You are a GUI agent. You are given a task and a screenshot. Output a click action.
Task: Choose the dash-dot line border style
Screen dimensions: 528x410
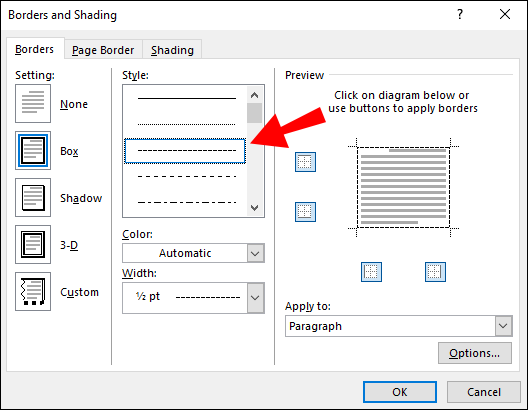(187, 202)
